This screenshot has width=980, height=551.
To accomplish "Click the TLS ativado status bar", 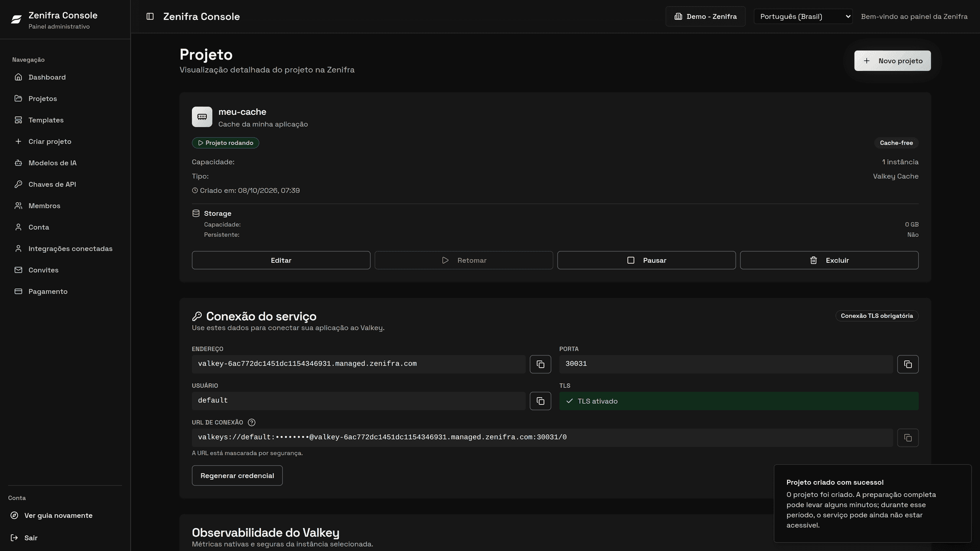I will point(739,401).
